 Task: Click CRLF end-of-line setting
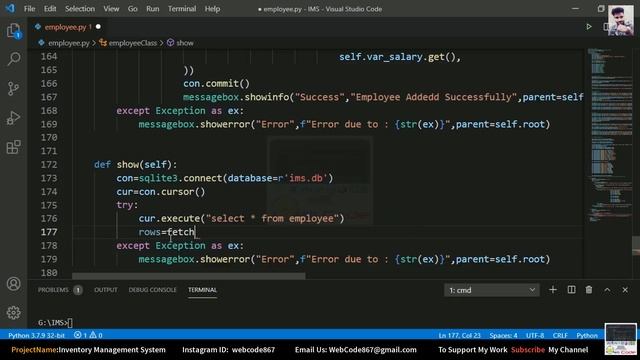[x=560, y=335]
